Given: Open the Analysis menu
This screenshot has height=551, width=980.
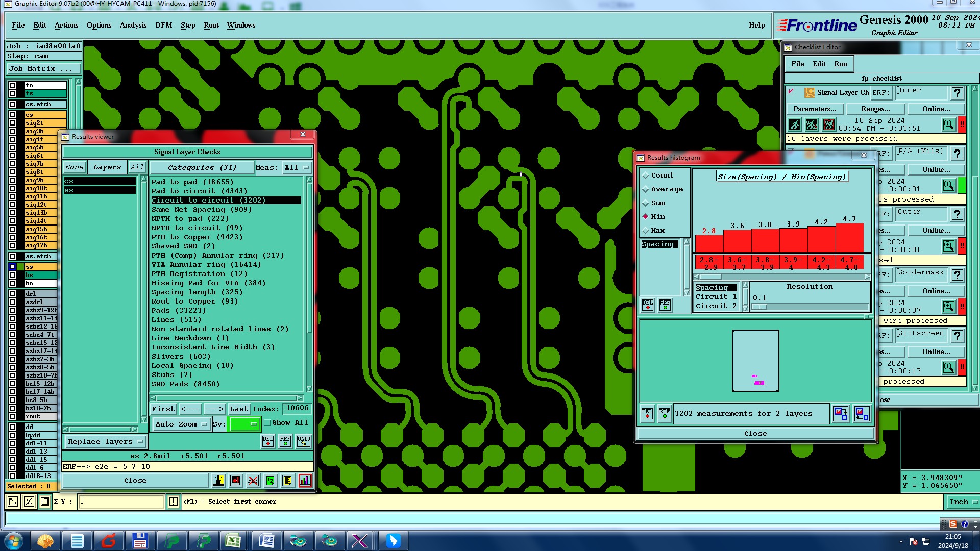Looking at the screenshot, I should (x=133, y=25).
